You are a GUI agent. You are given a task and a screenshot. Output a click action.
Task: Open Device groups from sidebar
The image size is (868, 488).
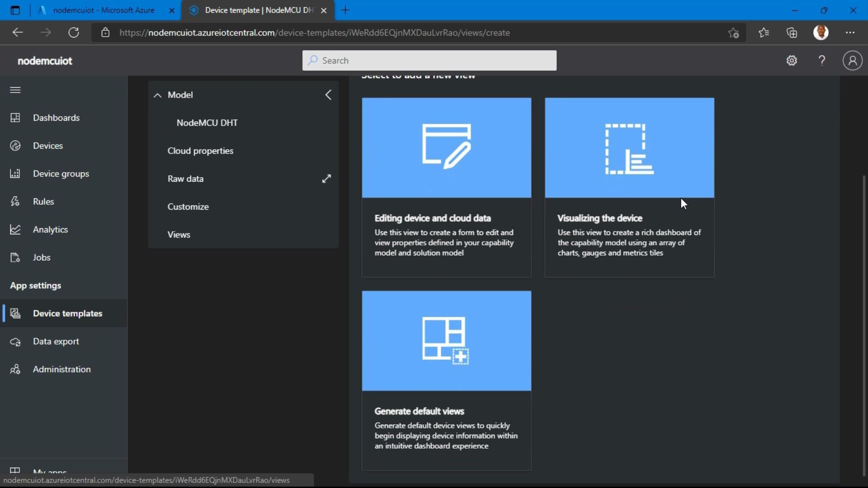(61, 174)
